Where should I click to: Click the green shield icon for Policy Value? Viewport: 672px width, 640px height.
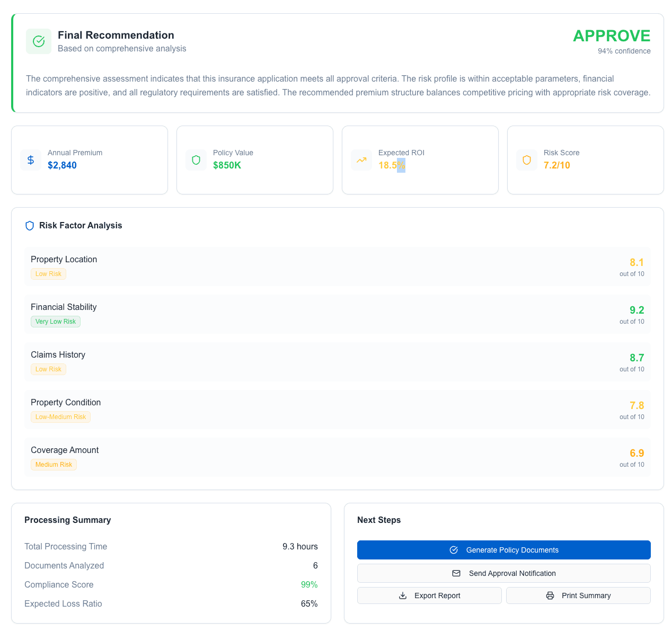point(196,160)
